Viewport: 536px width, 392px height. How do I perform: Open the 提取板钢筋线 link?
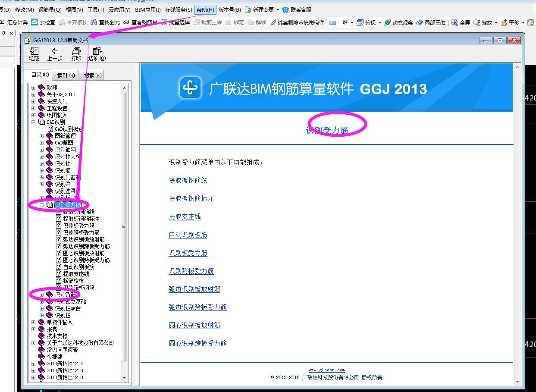pyautogui.click(x=188, y=181)
